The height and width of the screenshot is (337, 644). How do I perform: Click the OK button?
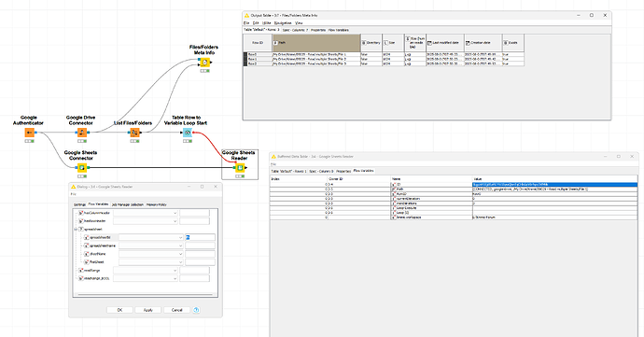pyautogui.click(x=119, y=310)
